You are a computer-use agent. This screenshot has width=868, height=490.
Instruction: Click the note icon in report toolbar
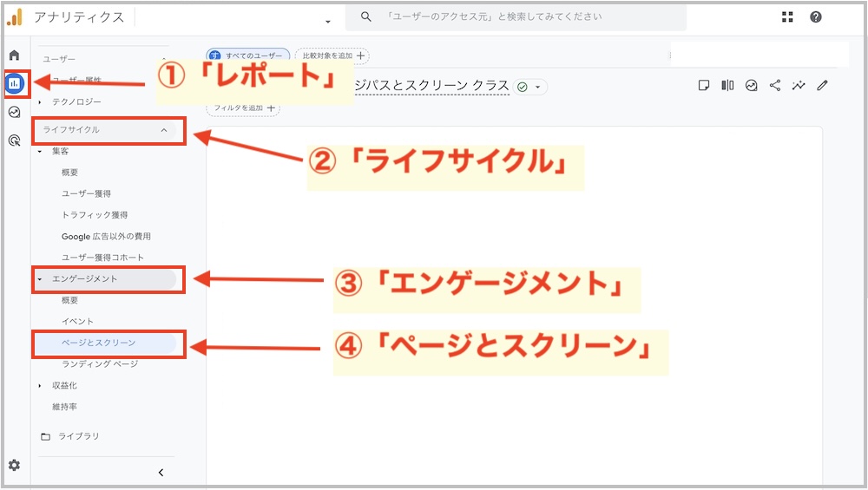tap(704, 85)
